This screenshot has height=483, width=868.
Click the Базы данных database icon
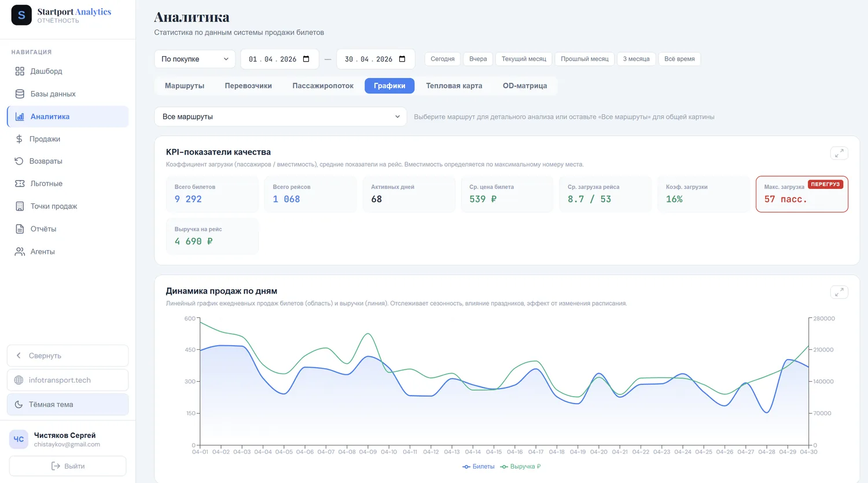click(20, 94)
